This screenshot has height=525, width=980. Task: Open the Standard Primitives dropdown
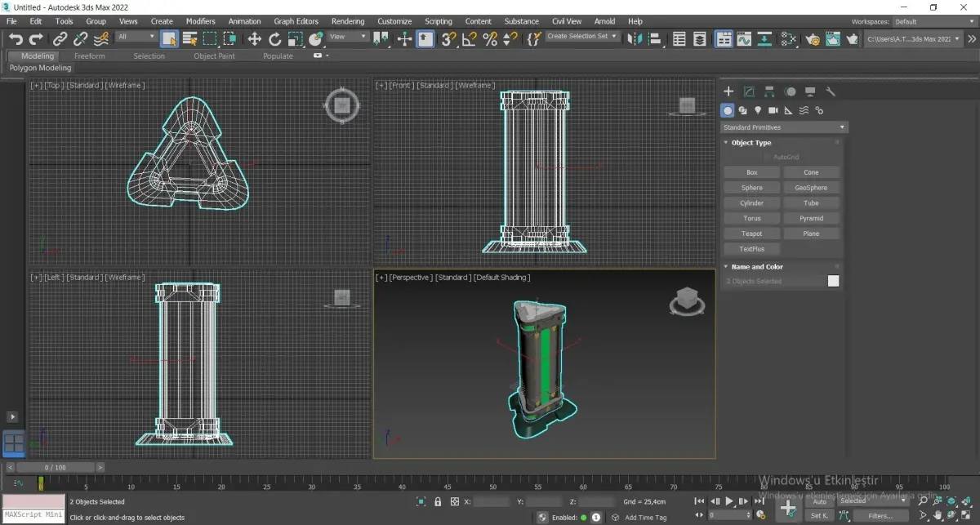click(x=784, y=127)
